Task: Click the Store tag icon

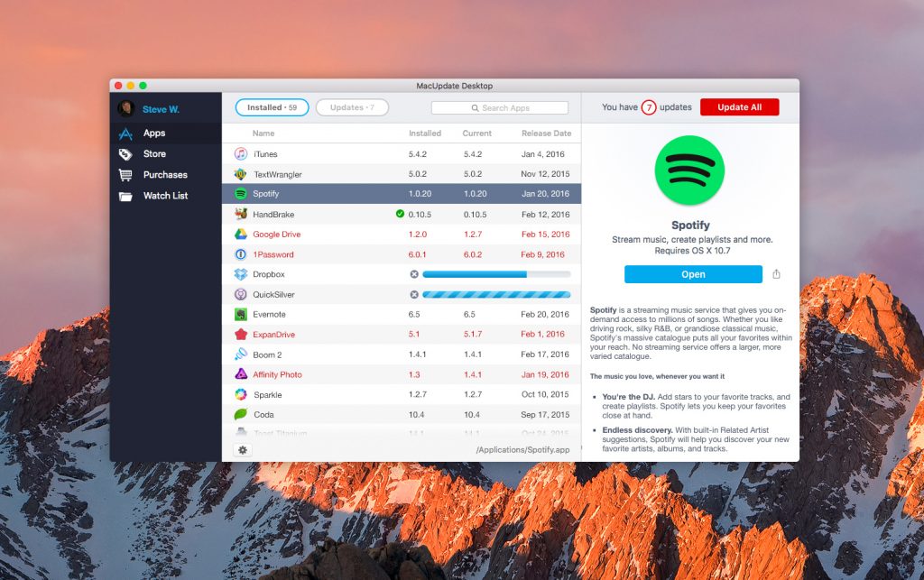Action: click(125, 154)
